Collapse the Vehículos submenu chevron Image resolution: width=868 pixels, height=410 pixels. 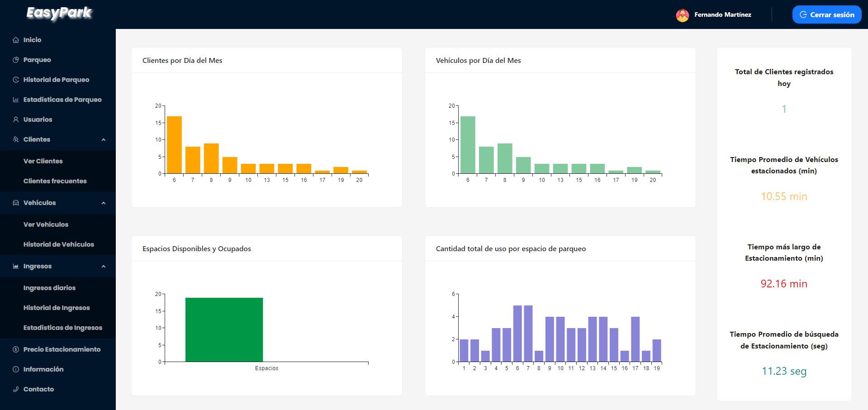(x=104, y=203)
